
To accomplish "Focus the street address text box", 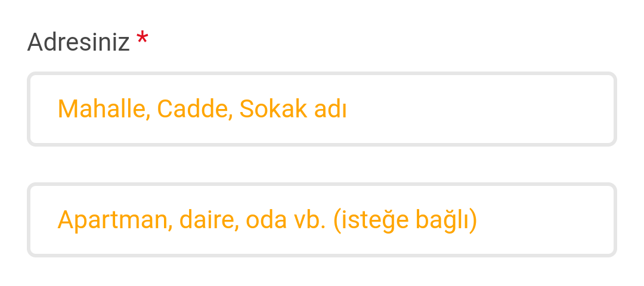I will [322, 109].
